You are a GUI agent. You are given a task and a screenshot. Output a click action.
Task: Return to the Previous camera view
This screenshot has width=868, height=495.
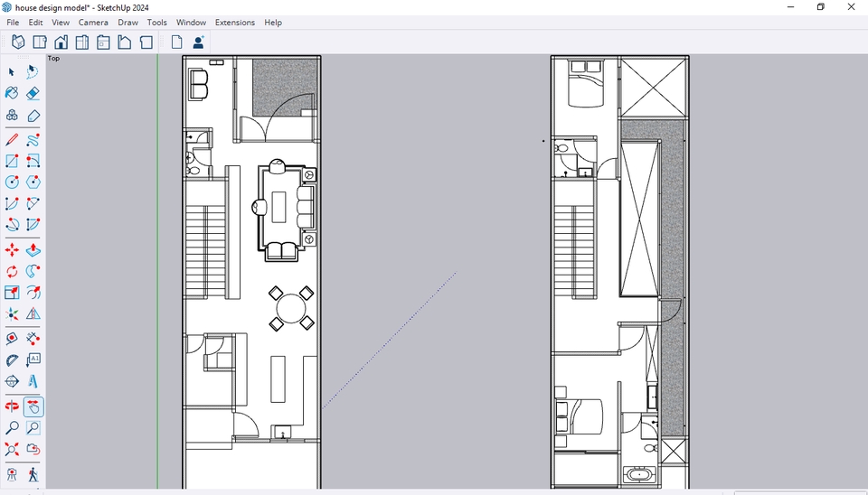tap(33, 449)
